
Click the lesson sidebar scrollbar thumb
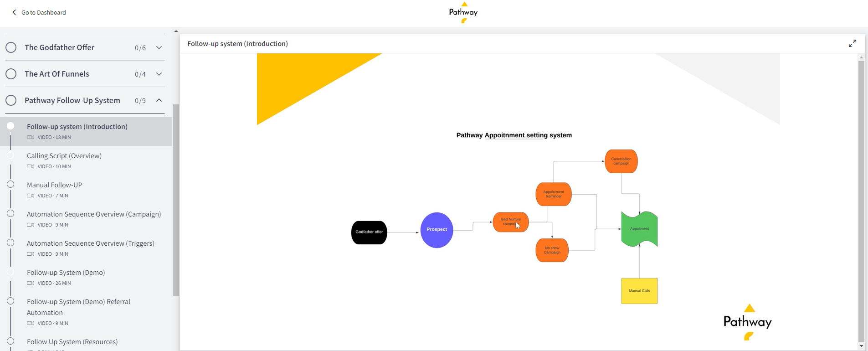pyautogui.click(x=176, y=200)
